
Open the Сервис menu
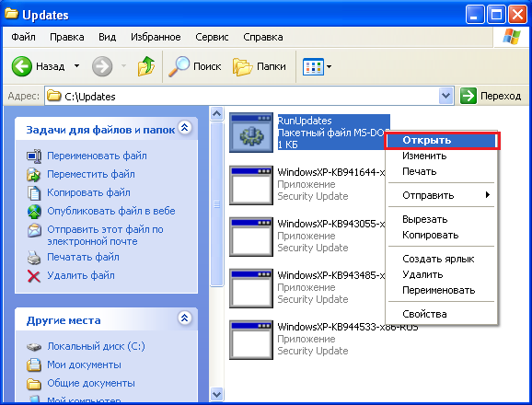tap(212, 37)
